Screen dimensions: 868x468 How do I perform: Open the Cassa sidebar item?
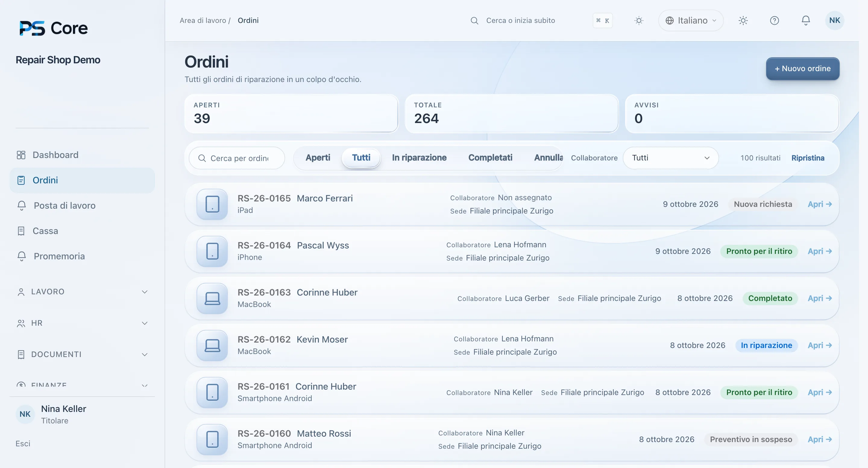[82, 231]
